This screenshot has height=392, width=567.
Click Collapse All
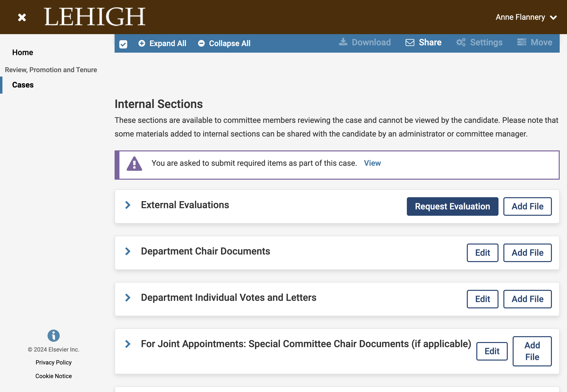click(224, 43)
